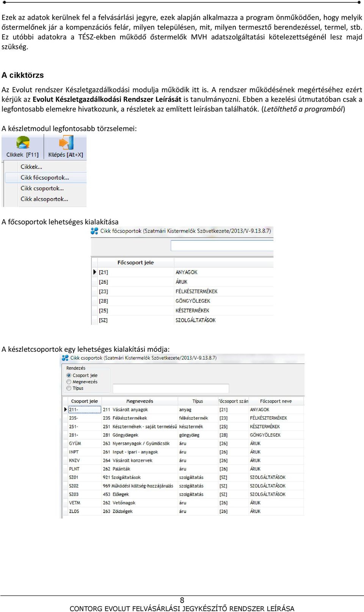Select the [21] main group code
The image size is (364, 612).
click(104, 272)
